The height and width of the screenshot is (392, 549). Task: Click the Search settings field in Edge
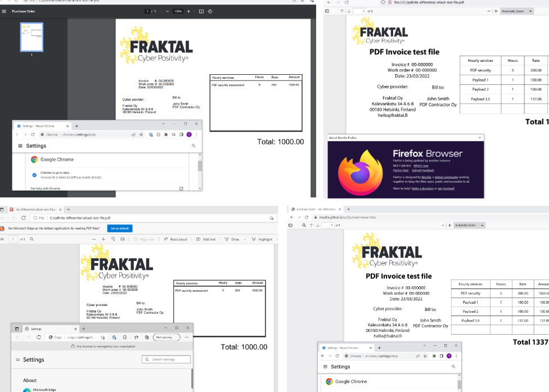pos(166,359)
